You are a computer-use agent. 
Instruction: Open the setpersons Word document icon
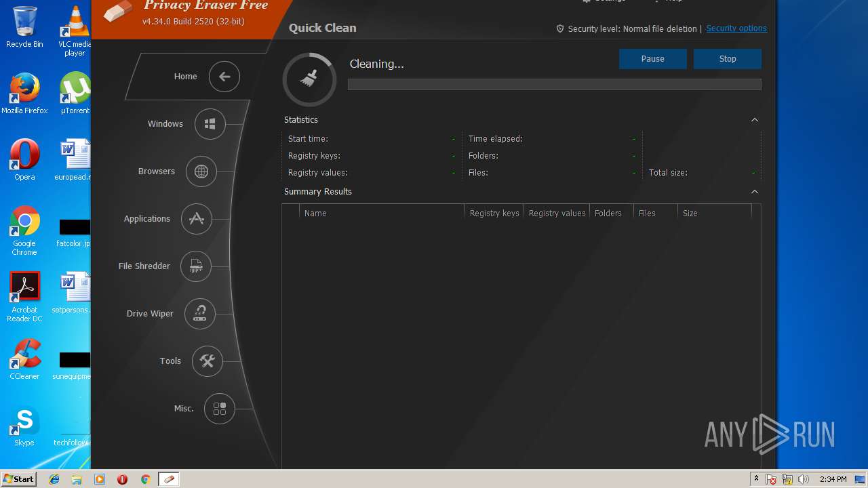[x=73, y=293]
